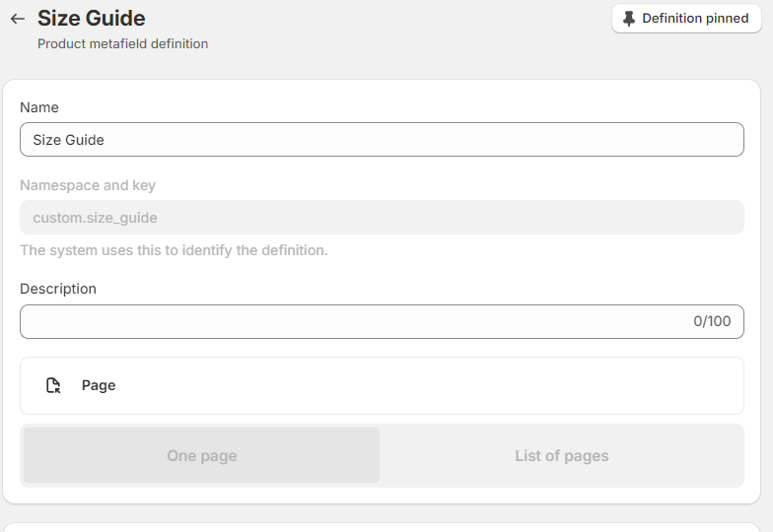Click the Page type document icon
This screenshot has height=532, width=773.
click(x=54, y=385)
